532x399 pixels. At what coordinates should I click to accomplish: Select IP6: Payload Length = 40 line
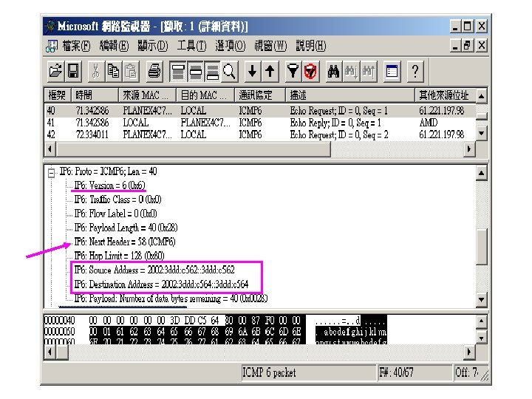126,228
